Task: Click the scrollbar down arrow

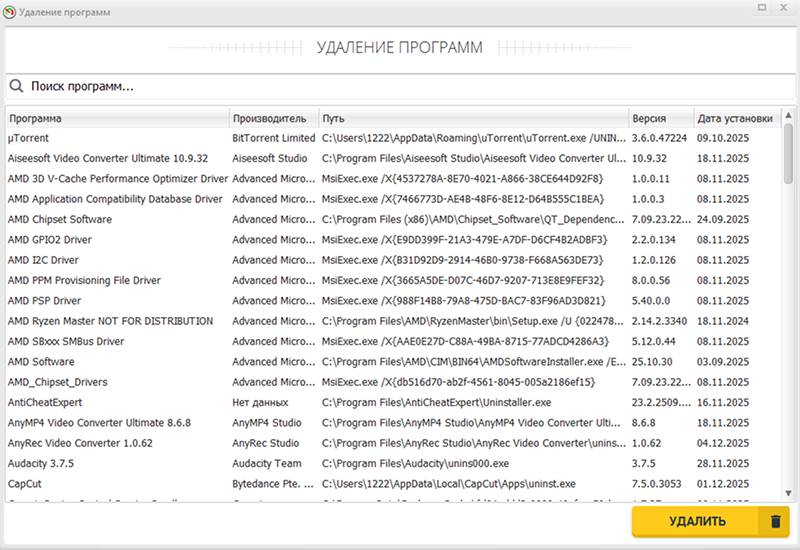Action: pos(788,492)
